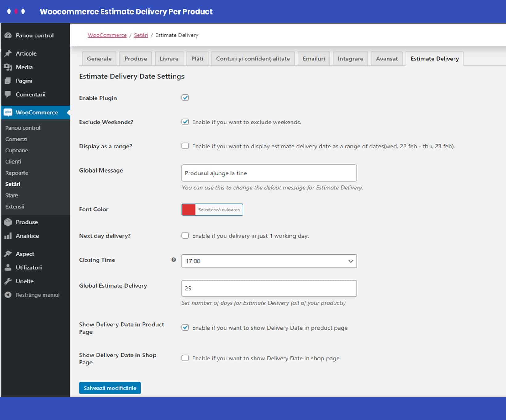Open Panou control under WooCommerce submenu

pos(23,128)
